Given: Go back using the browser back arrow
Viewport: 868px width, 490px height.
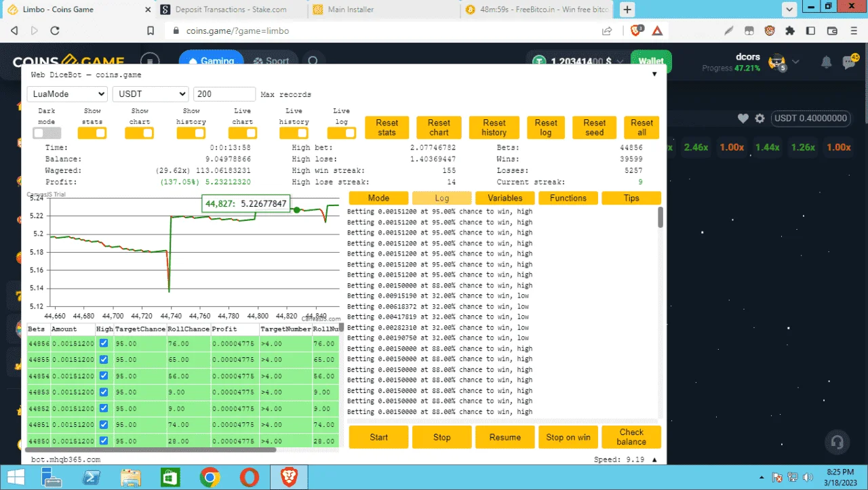Looking at the screenshot, I should (14, 30).
